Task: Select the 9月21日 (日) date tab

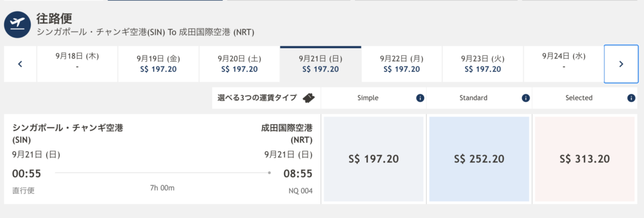Action: [x=320, y=64]
